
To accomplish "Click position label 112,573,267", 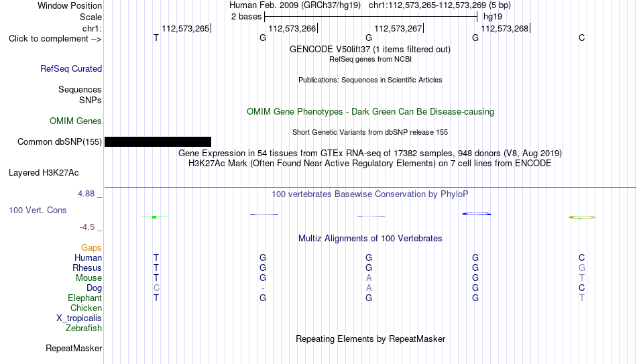I will tap(398, 28).
